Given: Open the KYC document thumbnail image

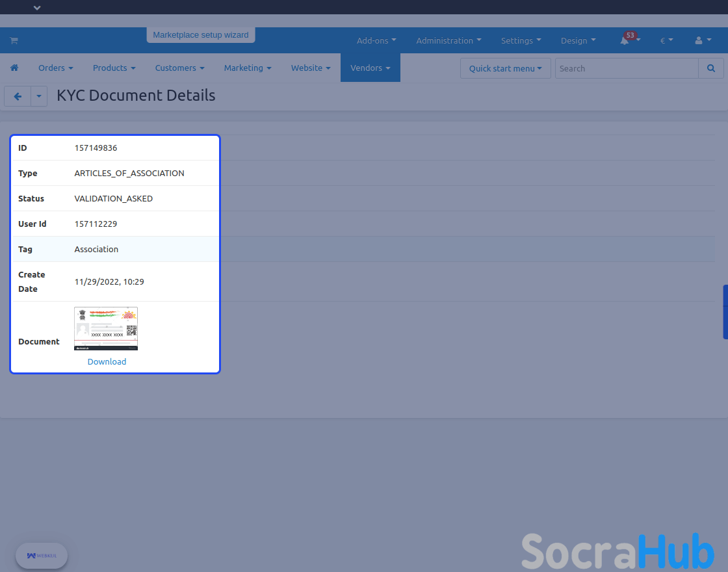Looking at the screenshot, I should [106, 328].
